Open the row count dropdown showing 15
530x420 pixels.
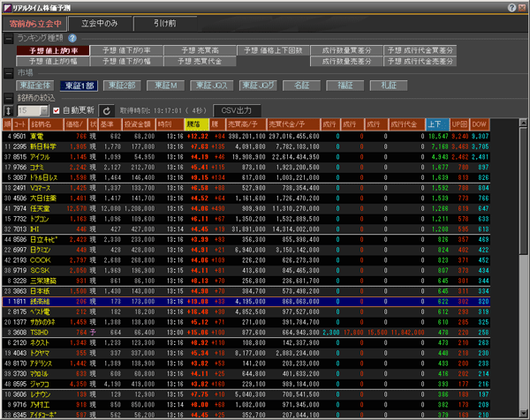tap(33, 111)
